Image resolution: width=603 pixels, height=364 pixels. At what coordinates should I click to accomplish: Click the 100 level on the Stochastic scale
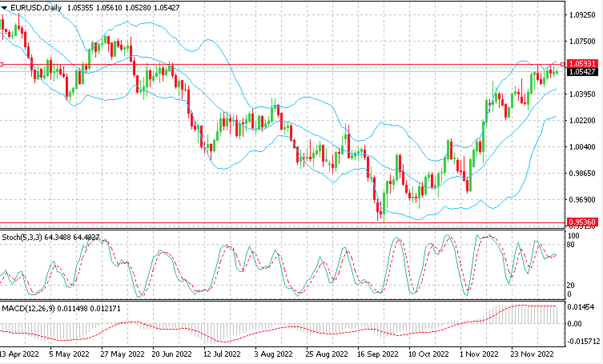click(x=574, y=236)
